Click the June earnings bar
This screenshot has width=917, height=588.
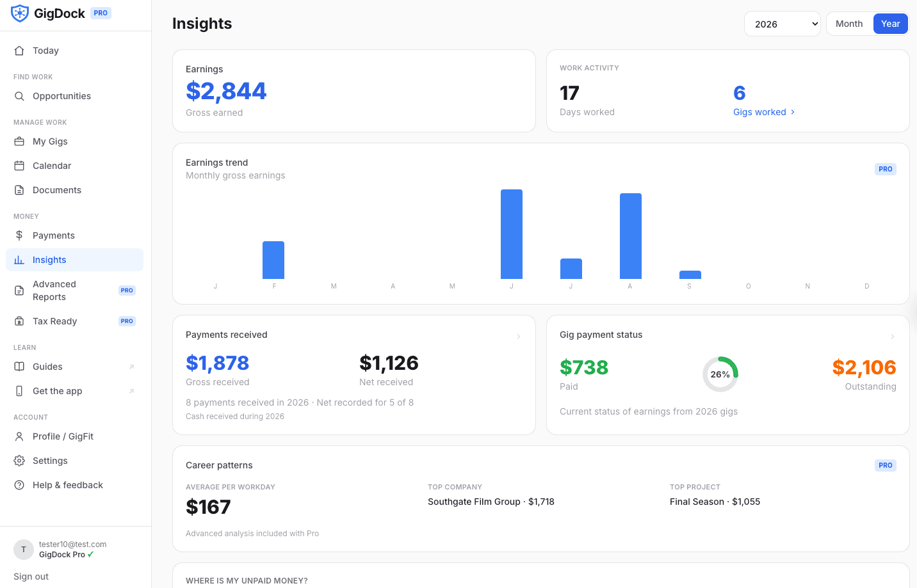512,234
